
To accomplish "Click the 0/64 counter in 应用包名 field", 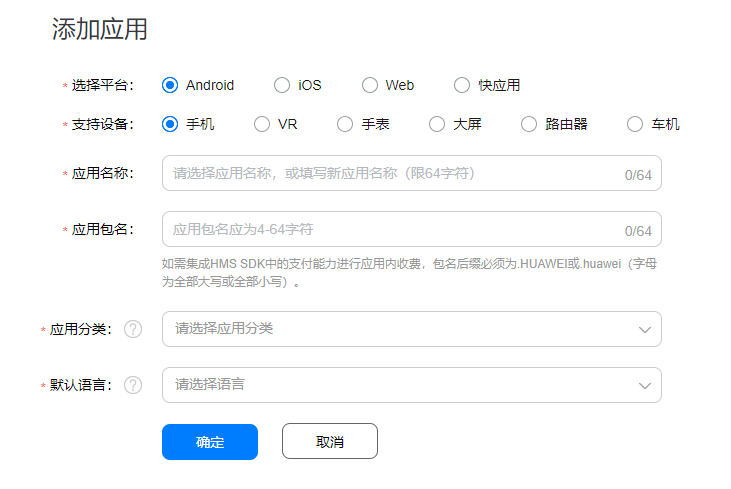I will (638, 231).
